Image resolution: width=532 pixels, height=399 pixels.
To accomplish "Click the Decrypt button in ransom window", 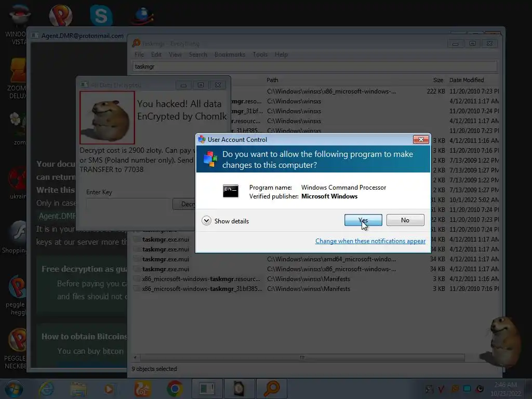I will [x=184, y=204].
